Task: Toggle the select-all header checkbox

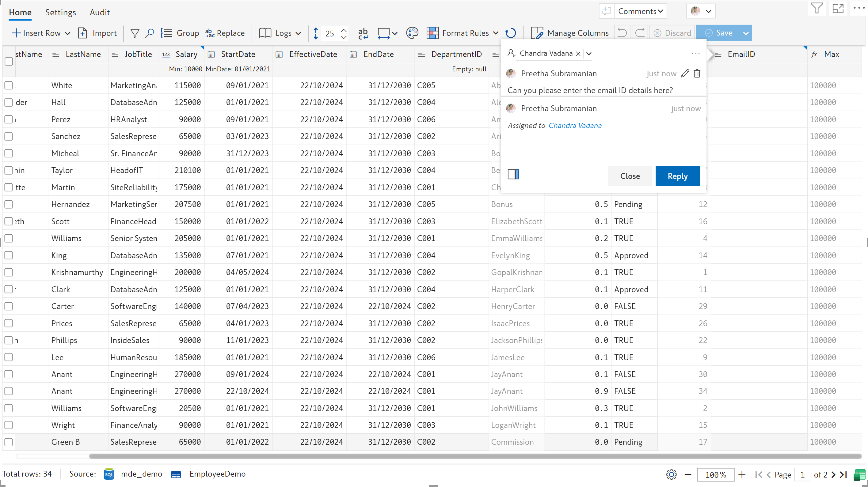Action: 9,61
